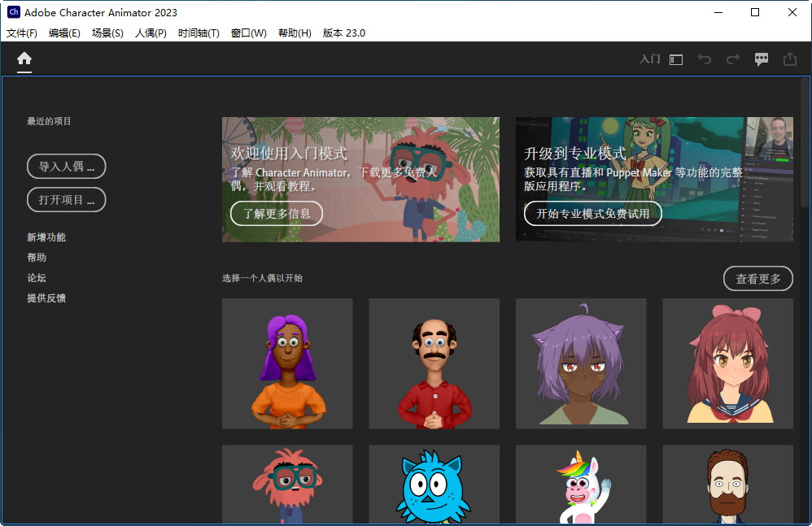Image resolution: width=812 pixels, height=526 pixels.
Task: Open the 时间轴 menu
Action: 199,33
